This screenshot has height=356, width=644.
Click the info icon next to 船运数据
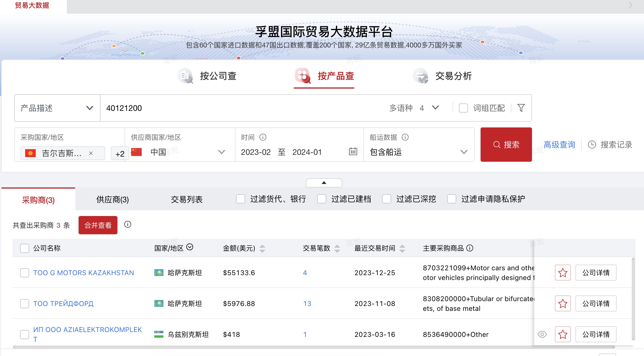tap(405, 137)
